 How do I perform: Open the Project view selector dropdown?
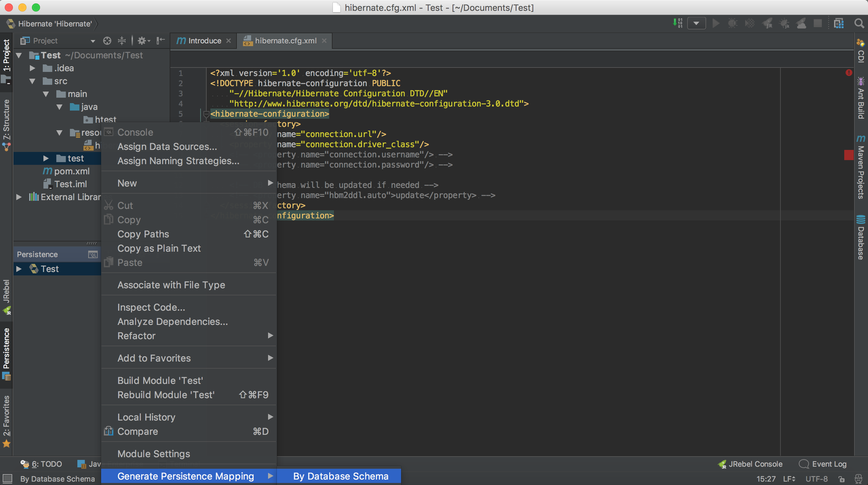tap(58, 41)
